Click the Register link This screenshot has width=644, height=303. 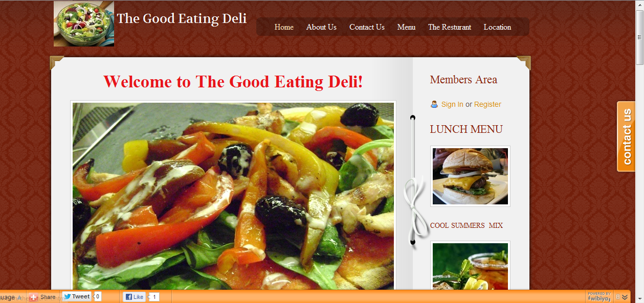(x=487, y=104)
